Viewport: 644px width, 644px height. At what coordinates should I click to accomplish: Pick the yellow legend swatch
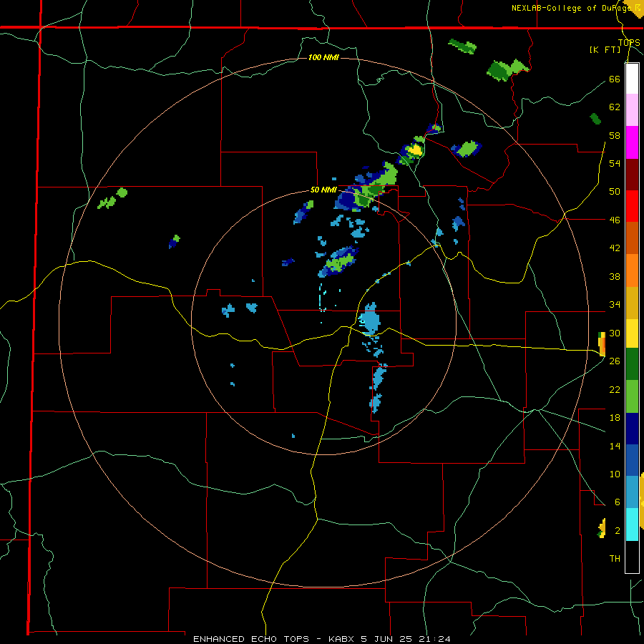[x=632, y=333]
